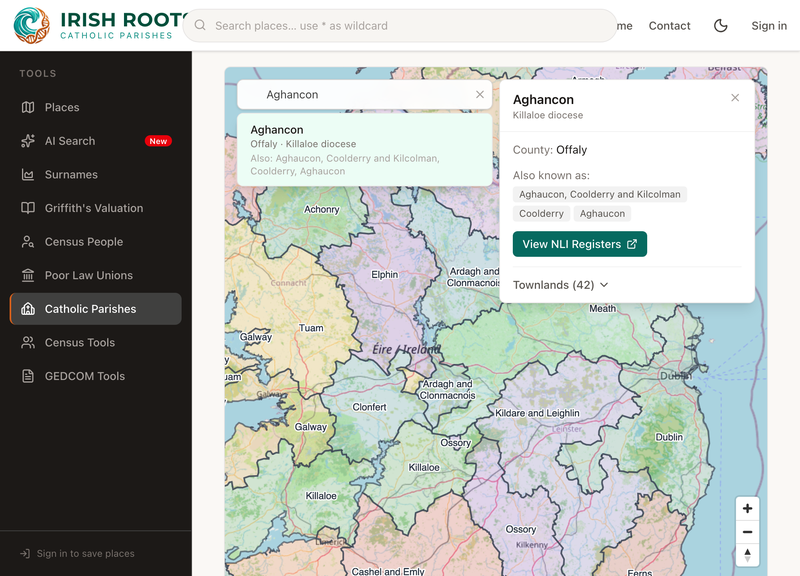Click the Cashel and Emly map label
800x576 pixels.
point(388,571)
